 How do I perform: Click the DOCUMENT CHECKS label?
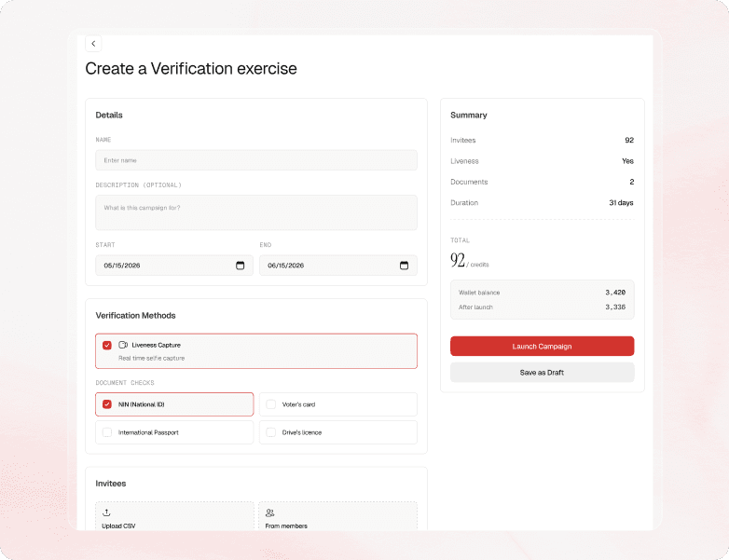click(x=125, y=383)
